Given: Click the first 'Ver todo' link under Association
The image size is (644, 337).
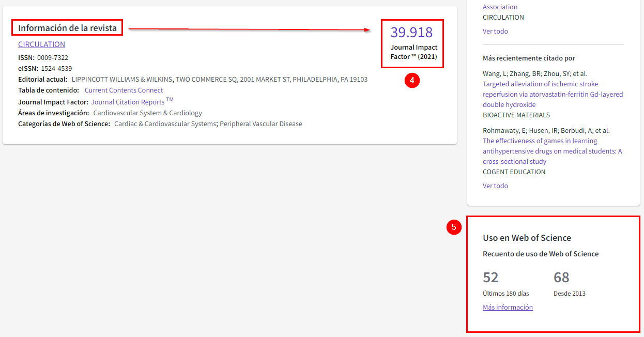Looking at the screenshot, I should pyautogui.click(x=495, y=31).
